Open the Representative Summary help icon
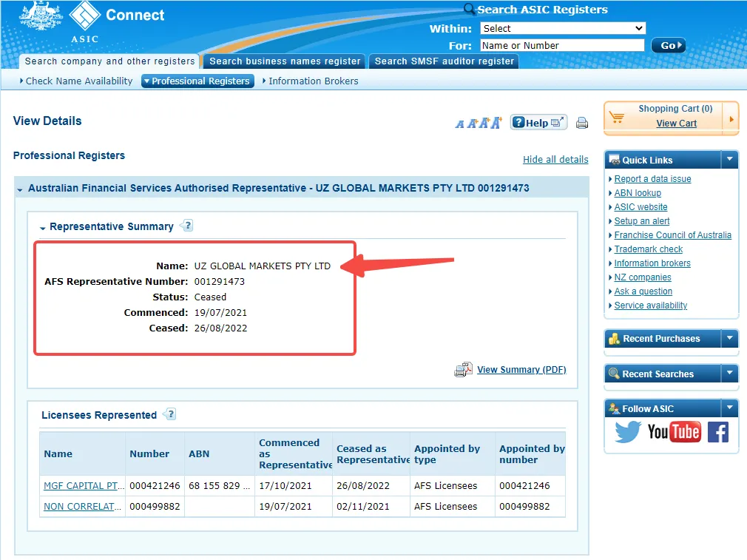 tap(186, 226)
